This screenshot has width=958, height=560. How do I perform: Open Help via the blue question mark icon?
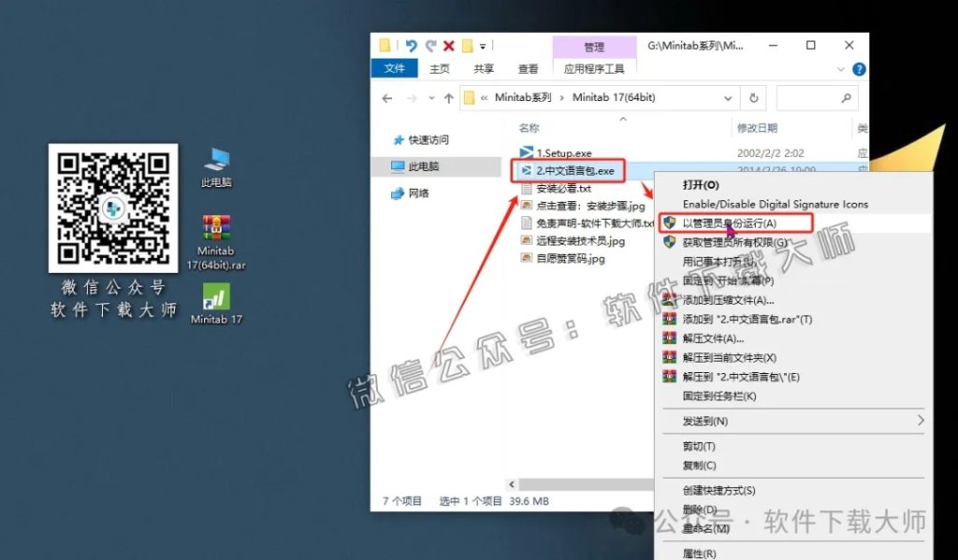(x=858, y=68)
